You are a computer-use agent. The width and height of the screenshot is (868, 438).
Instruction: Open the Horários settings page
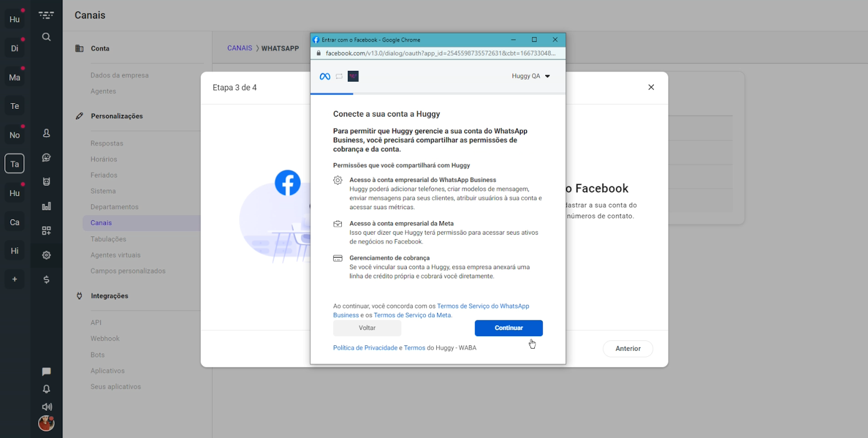point(104,159)
